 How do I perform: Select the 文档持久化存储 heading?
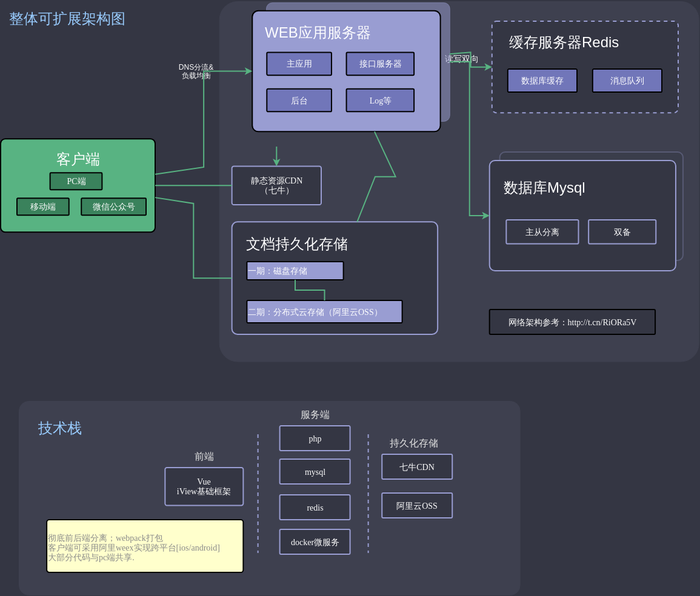(297, 244)
